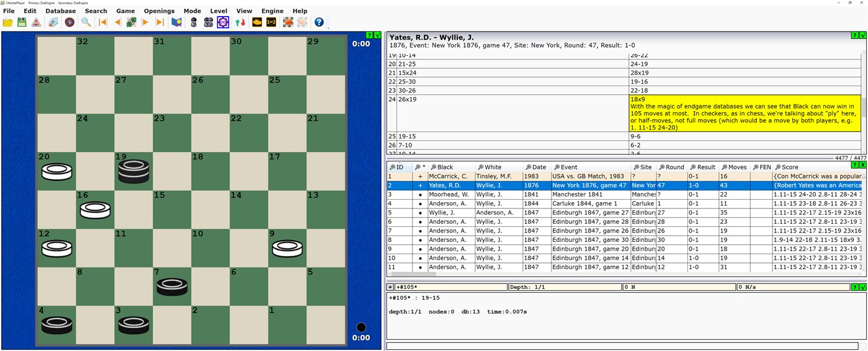Open the View menu

244,11
